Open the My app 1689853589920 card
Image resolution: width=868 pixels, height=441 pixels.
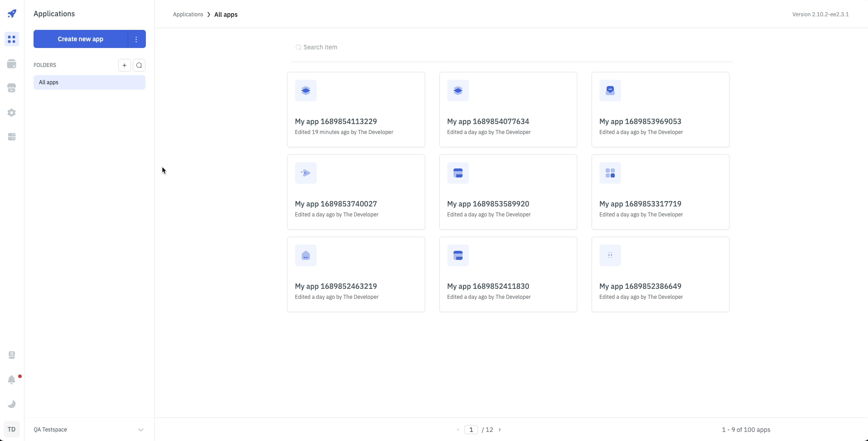click(x=508, y=192)
